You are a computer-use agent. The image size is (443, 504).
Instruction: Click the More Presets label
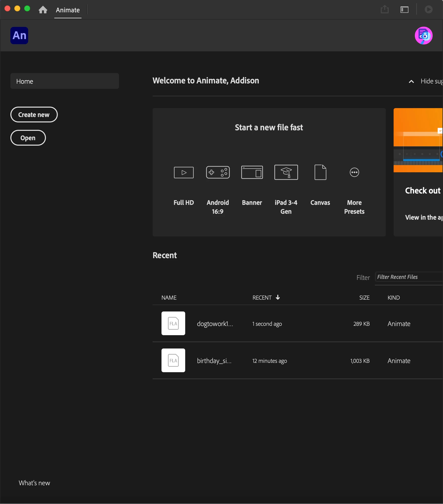(x=354, y=207)
